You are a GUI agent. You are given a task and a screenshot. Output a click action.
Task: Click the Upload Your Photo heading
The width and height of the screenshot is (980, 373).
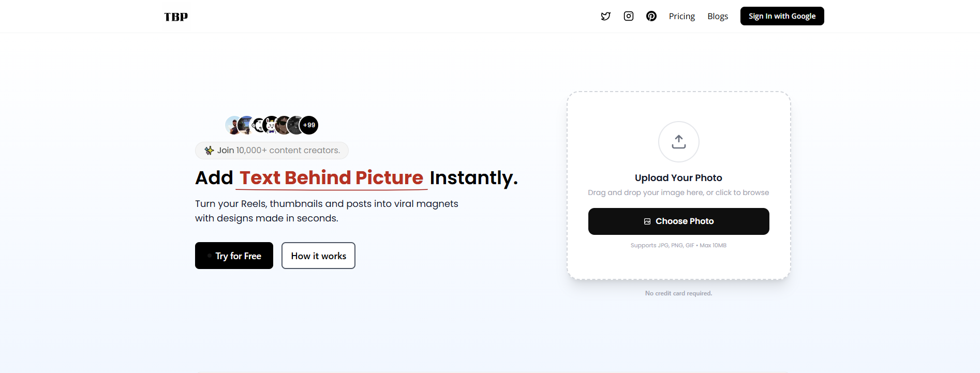click(678, 178)
